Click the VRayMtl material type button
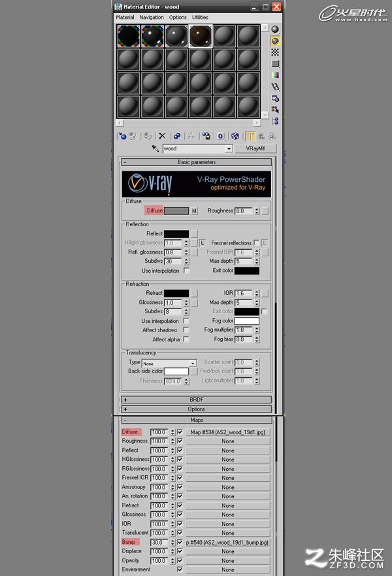This screenshot has width=392, height=576. click(x=255, y=148)
